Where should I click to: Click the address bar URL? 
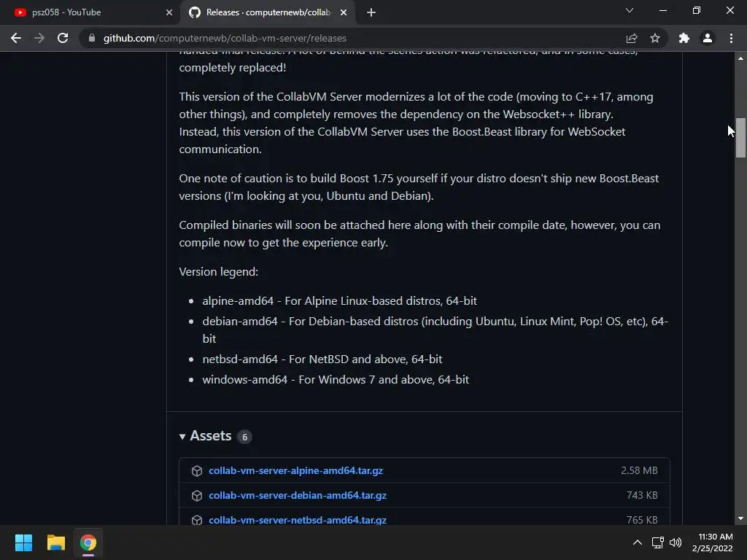click(225, 38)
